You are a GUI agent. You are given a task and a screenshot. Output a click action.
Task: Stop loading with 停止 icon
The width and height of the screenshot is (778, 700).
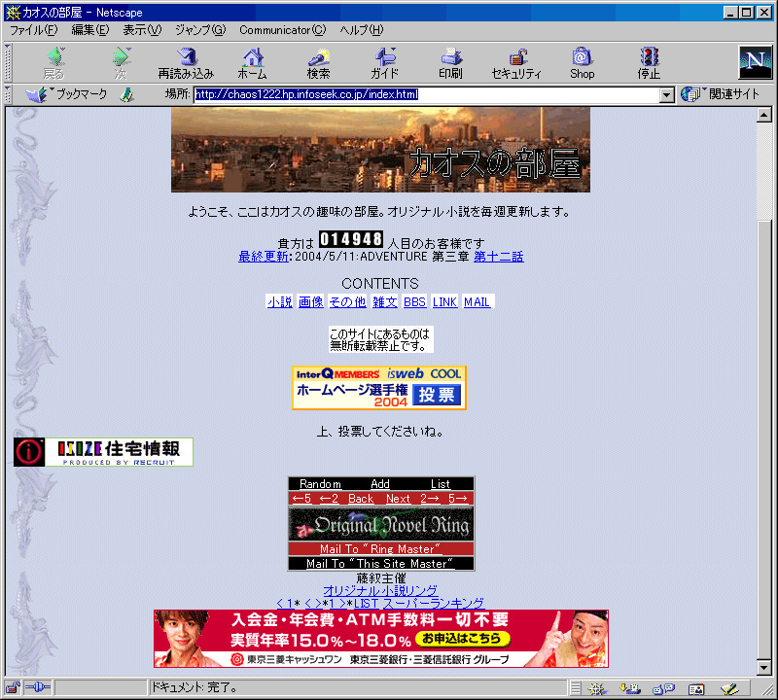649,63
